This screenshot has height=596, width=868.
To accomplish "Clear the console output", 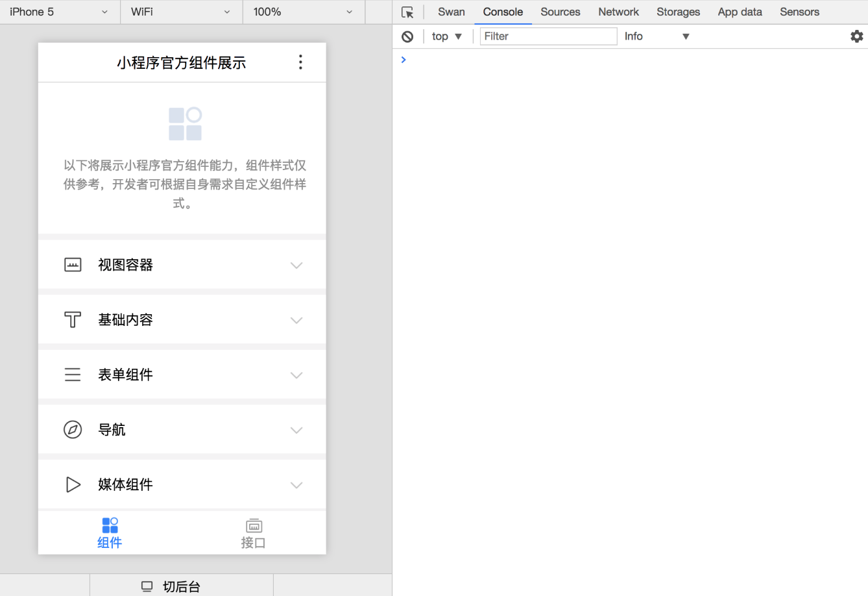I will click(407, 36).
